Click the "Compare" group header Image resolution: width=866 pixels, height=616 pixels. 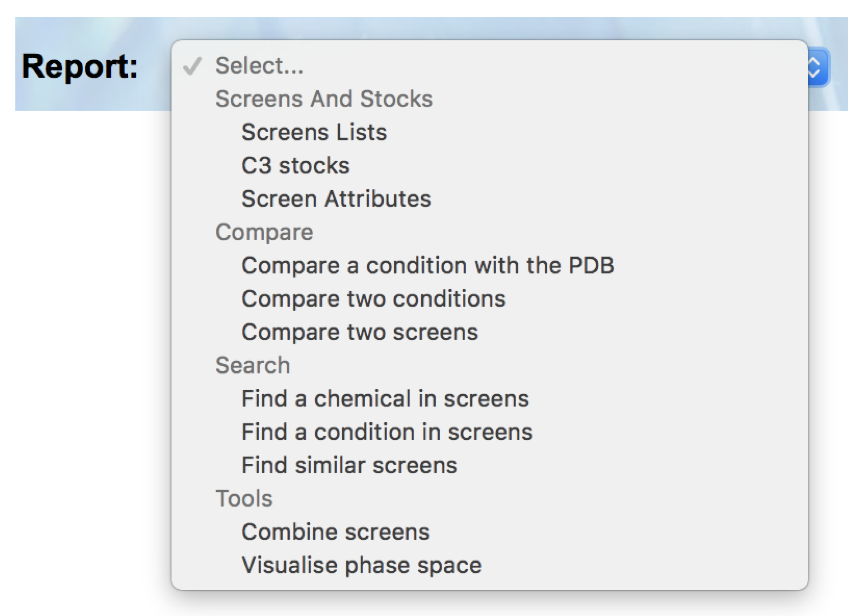[x=264, y=233]
